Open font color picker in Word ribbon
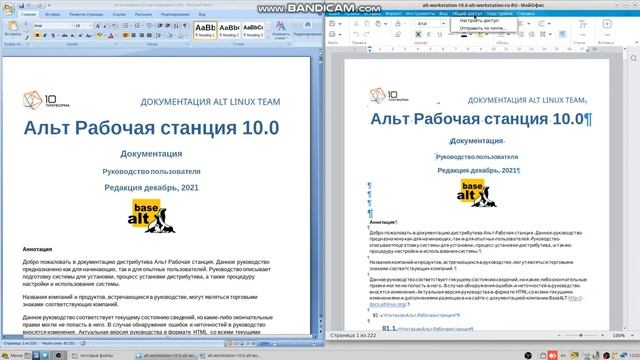 111,36
